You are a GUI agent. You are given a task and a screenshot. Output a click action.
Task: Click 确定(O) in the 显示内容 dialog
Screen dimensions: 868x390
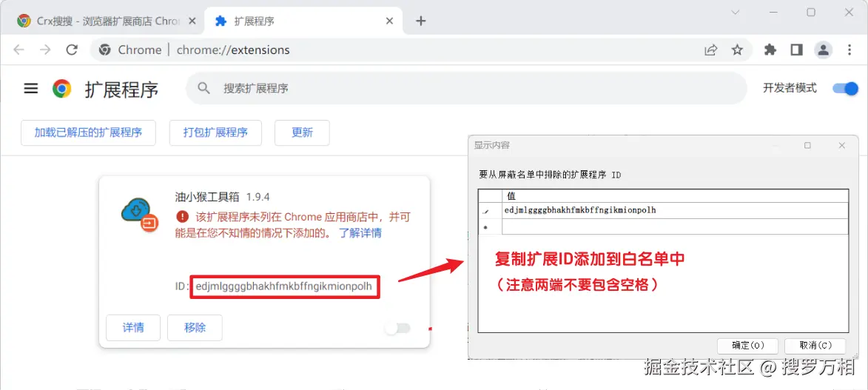pyautogui.click(x=748, y=345)
